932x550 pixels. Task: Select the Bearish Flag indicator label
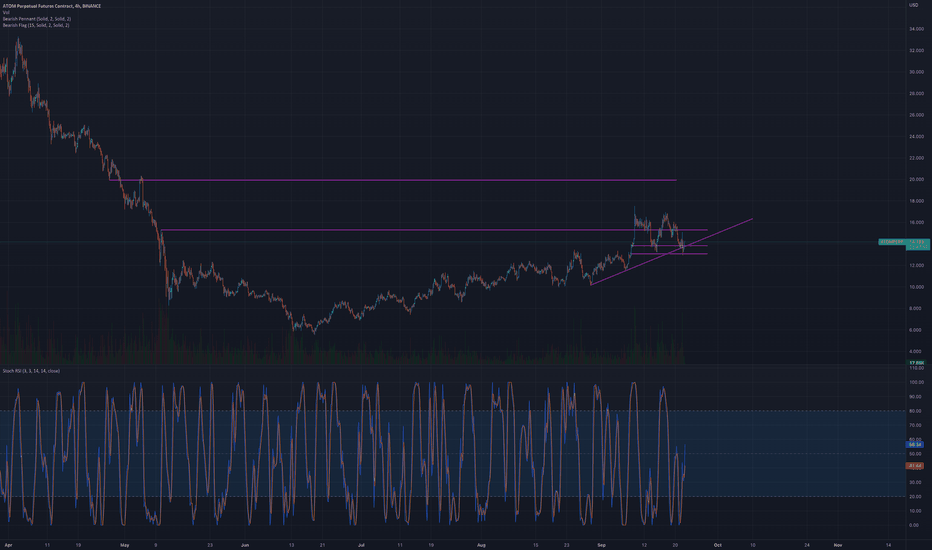36,26
